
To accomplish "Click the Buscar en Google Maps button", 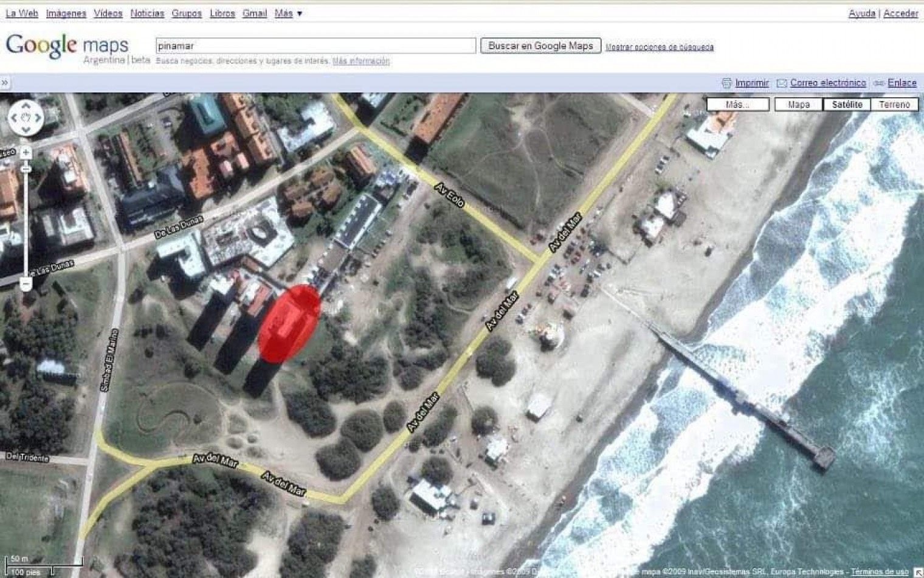I will click(x=540, y=46).
